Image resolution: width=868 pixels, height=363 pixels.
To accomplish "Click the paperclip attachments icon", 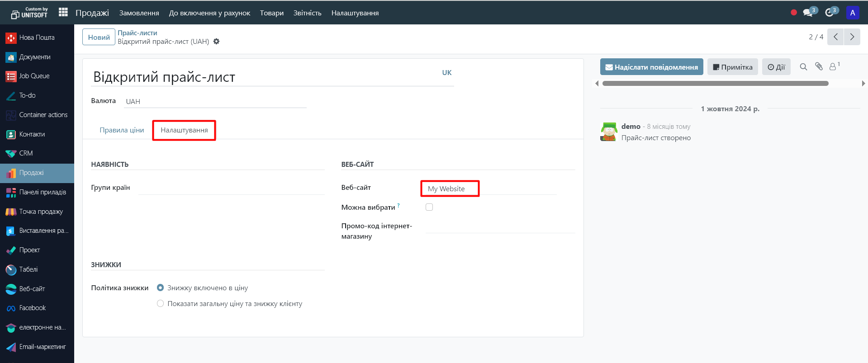I will tap(819, 67).
